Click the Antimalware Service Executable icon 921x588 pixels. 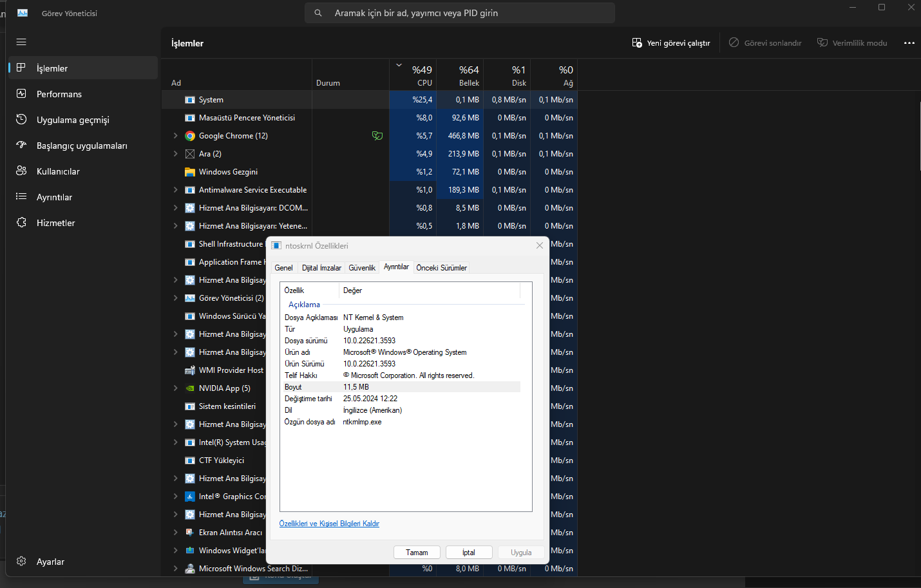click(190, 190)
